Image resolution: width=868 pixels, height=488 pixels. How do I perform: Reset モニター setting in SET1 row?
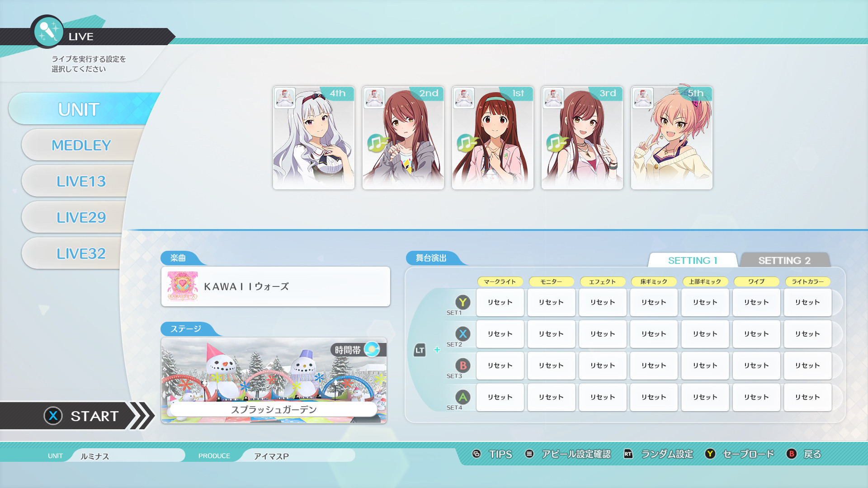[x=551, y=302]
